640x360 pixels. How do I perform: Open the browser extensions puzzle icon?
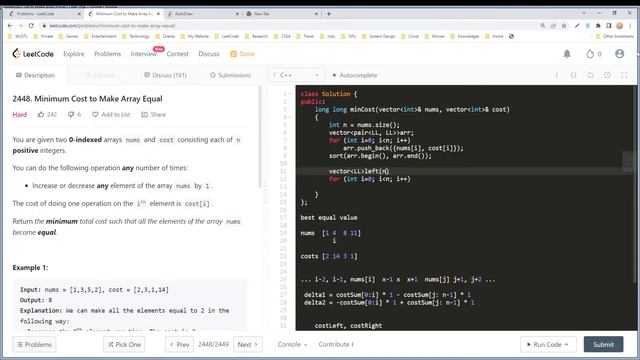coord(598,26)
